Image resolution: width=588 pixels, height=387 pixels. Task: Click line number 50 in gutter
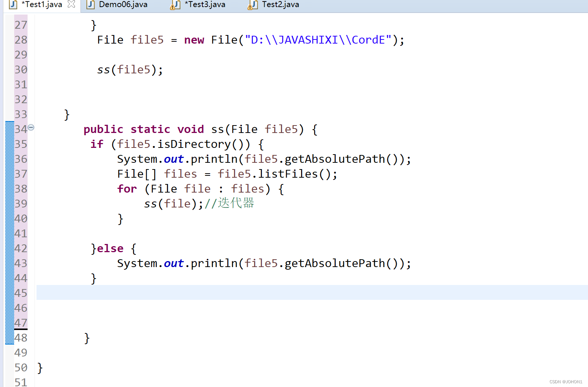click(21, 368)
